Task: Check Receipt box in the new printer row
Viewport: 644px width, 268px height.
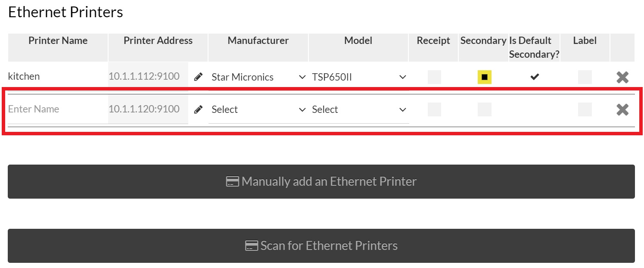Action: click(x=435, y=109)
